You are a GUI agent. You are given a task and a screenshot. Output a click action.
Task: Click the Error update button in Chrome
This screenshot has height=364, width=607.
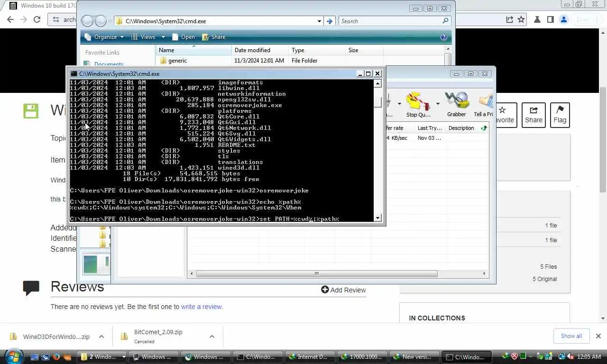[586, 19]
